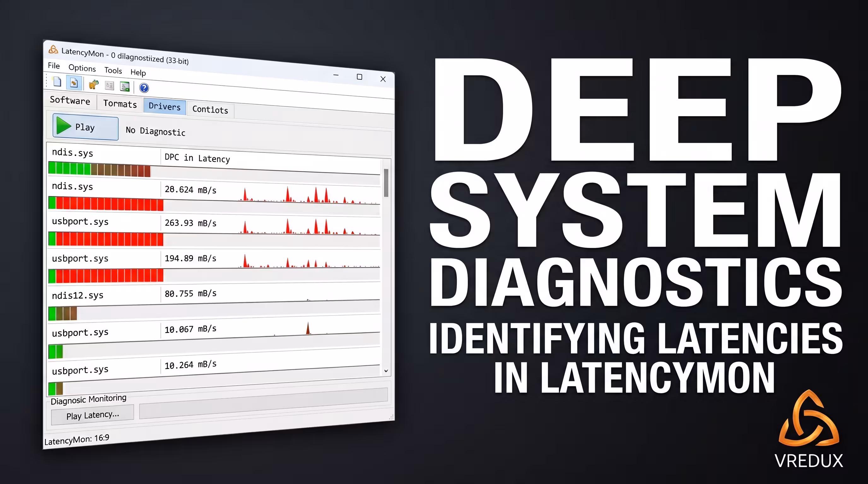Click the 10.264 mB/s value
This screenshot has height=484, width=868.
(191, 365)
